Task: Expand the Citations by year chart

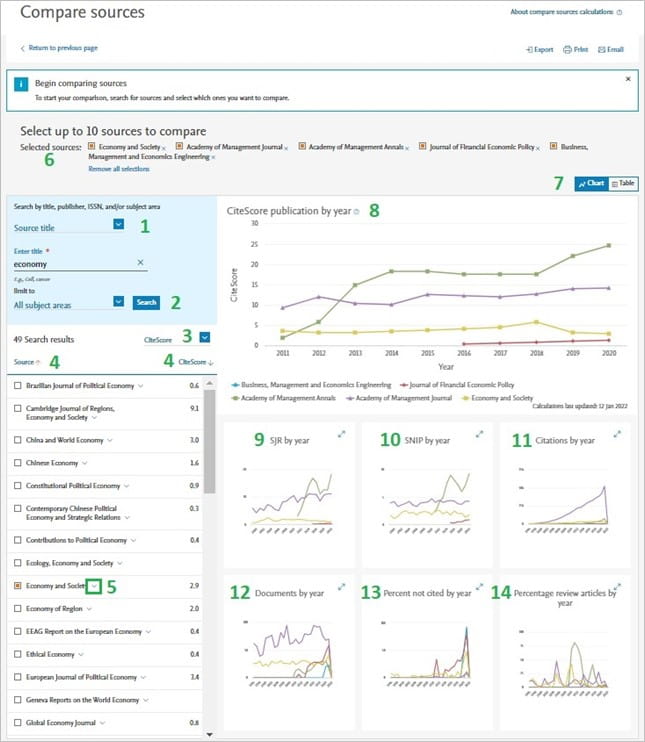Action: [x=617, y=434]
